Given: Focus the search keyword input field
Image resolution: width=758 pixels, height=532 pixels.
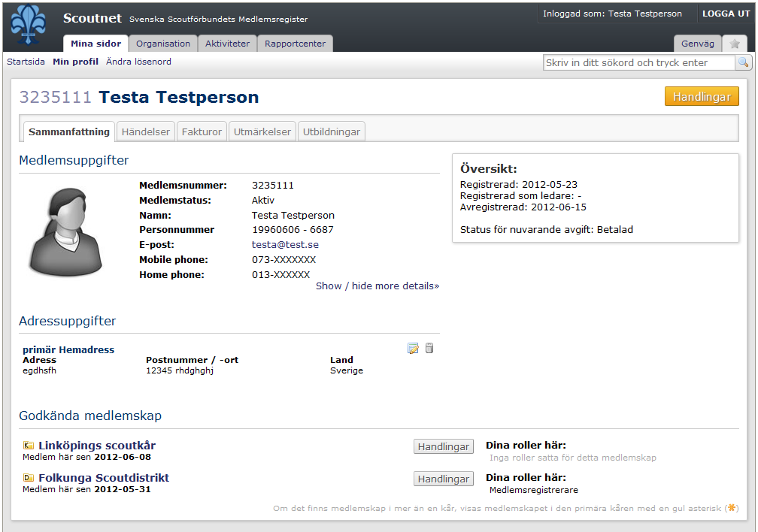Looking at the screenshot, I should (x=639, y=62).
